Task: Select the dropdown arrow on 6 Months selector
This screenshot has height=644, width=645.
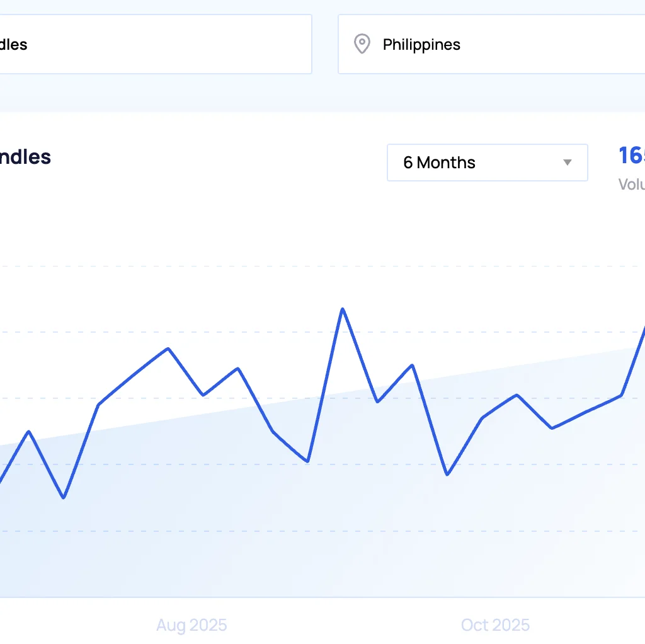Action: pos(566,163)
